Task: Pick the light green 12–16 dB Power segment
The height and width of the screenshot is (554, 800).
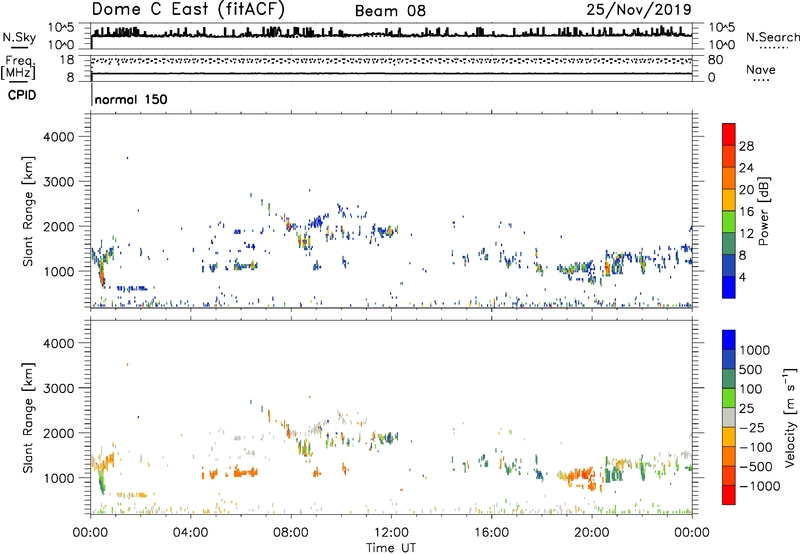Action: (729, 222)
